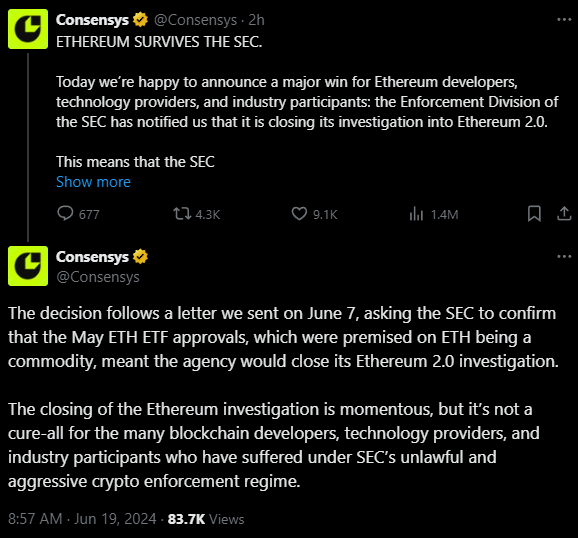Expand tweet text with Show more

click(x=93, y=182)
